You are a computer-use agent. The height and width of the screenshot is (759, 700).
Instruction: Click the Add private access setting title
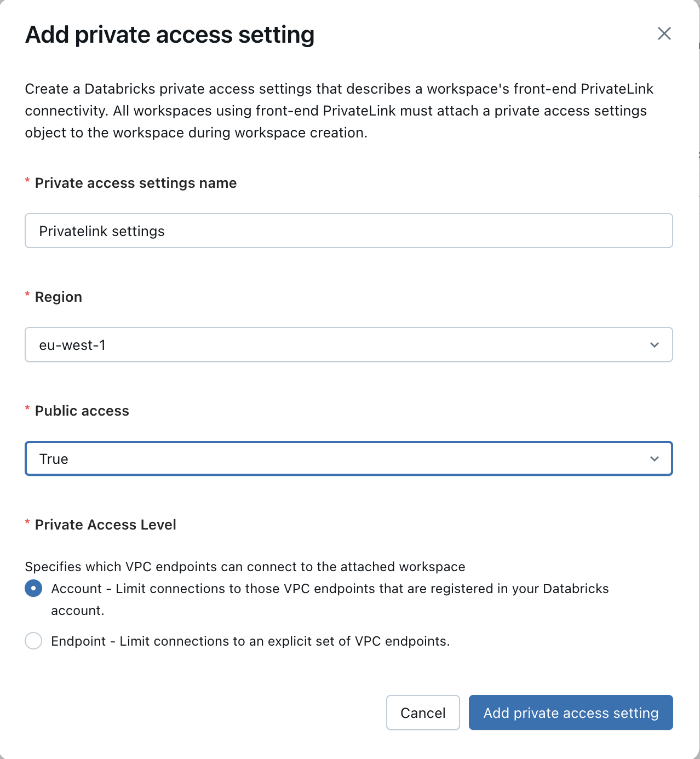tap(170, 34)
